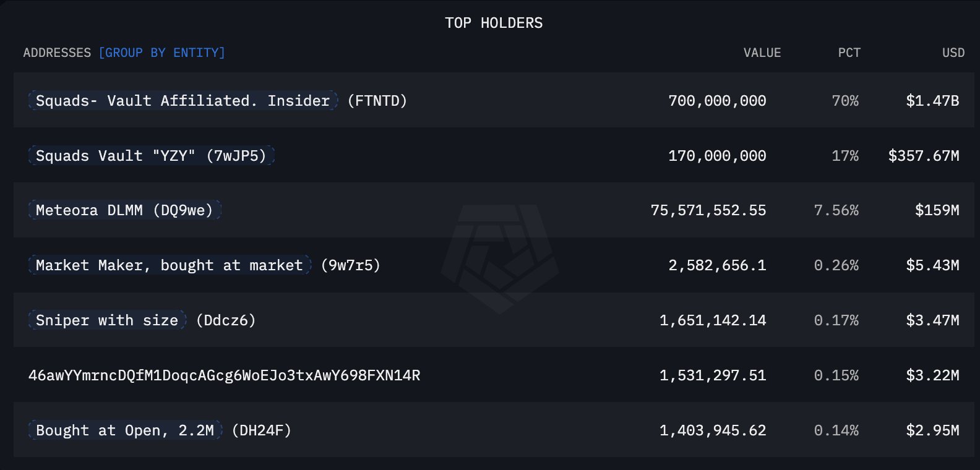Click the PCT column header

[849, 53]
